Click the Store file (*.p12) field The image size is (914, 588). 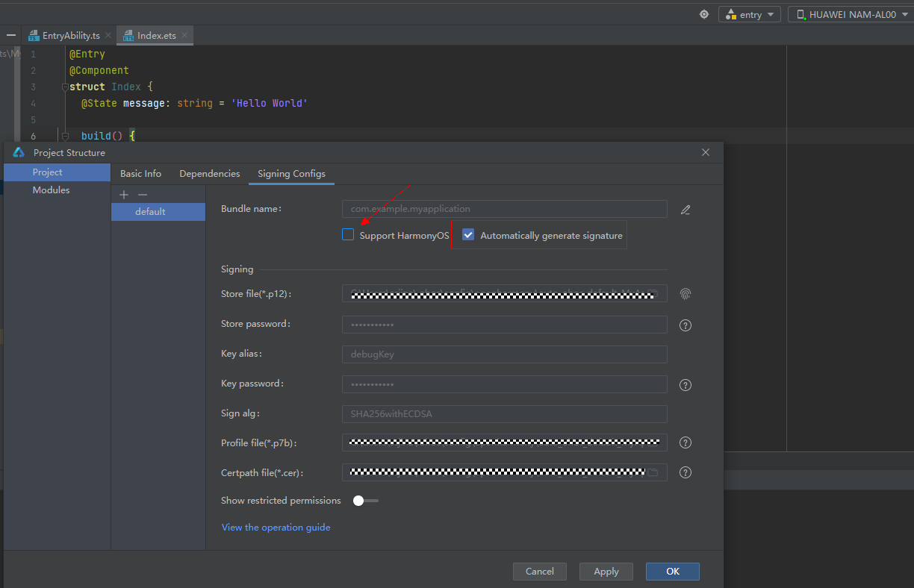[505, 293]
